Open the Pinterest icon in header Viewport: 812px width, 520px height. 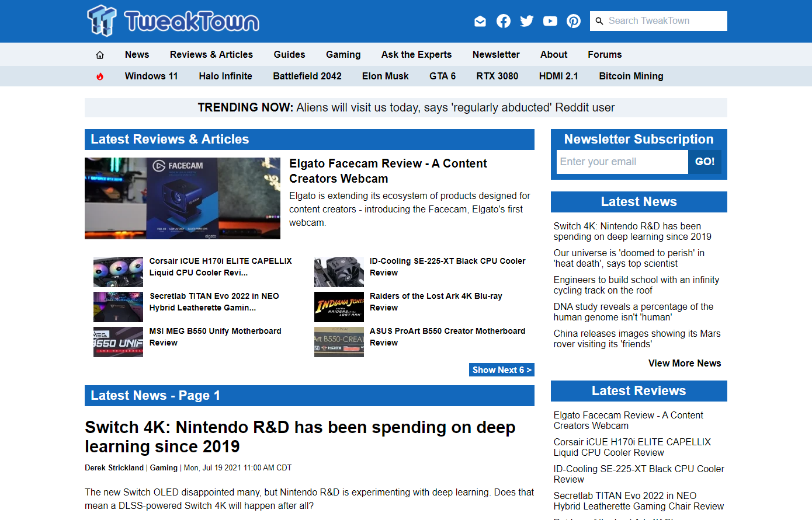tap(574, 21)
